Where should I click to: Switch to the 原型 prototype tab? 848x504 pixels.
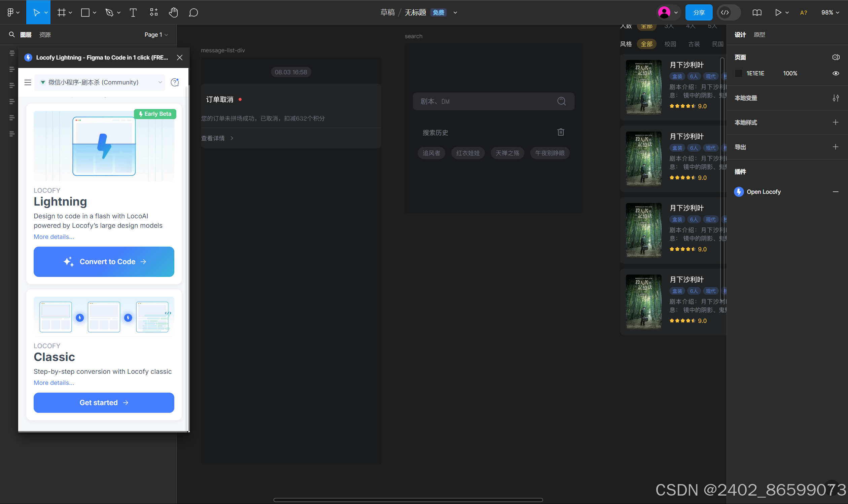[x=759, y=35]
